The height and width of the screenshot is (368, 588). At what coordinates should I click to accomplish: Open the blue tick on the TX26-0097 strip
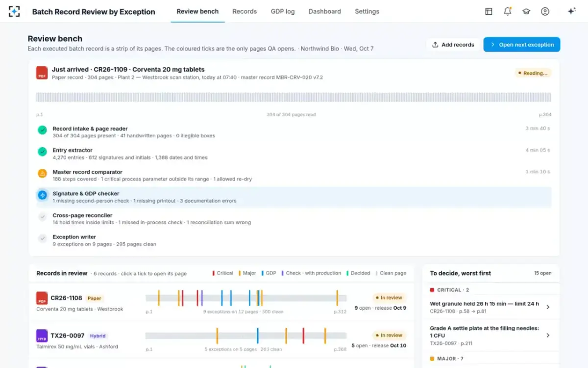pyautogui.click(x=257, y=336)
